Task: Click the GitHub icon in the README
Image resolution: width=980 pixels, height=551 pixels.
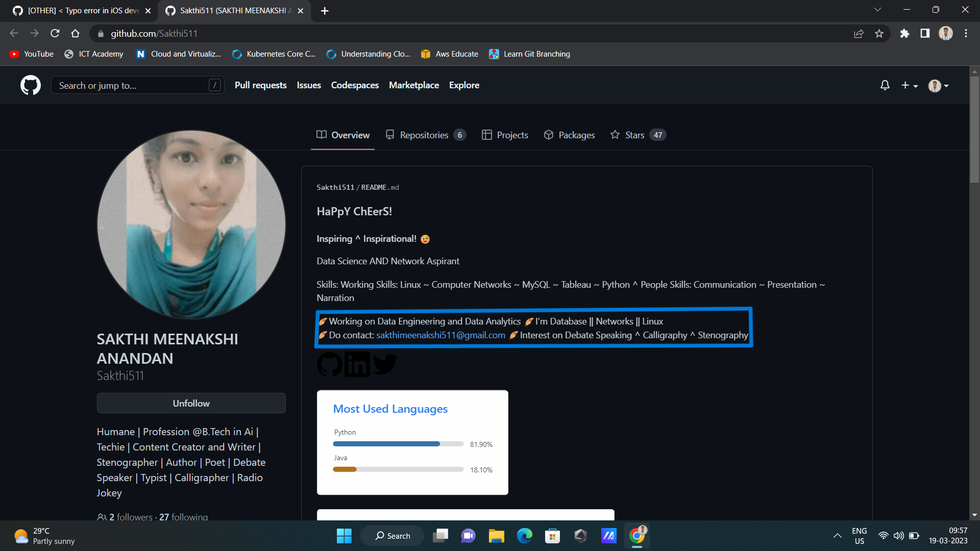Action: coord(329,364)
